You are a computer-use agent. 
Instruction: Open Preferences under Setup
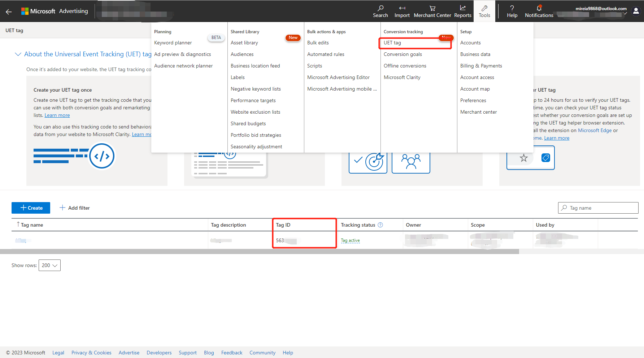click(x=473, y=100)
